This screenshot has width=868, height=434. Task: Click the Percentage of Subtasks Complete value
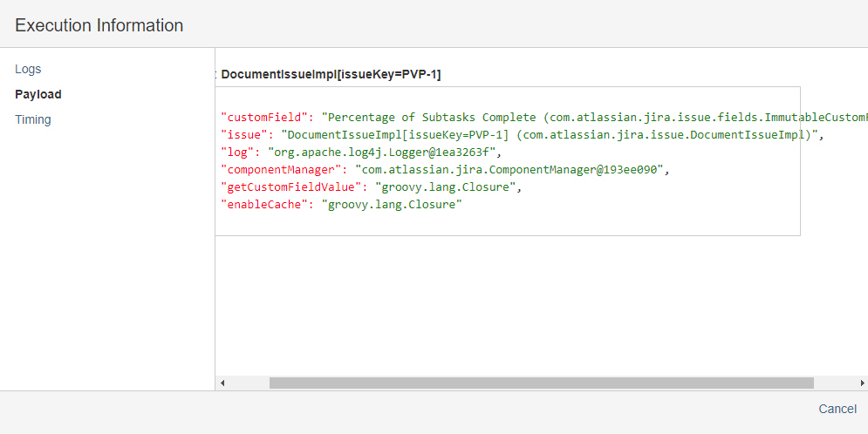pyautogui.click(x=594, y=117)
